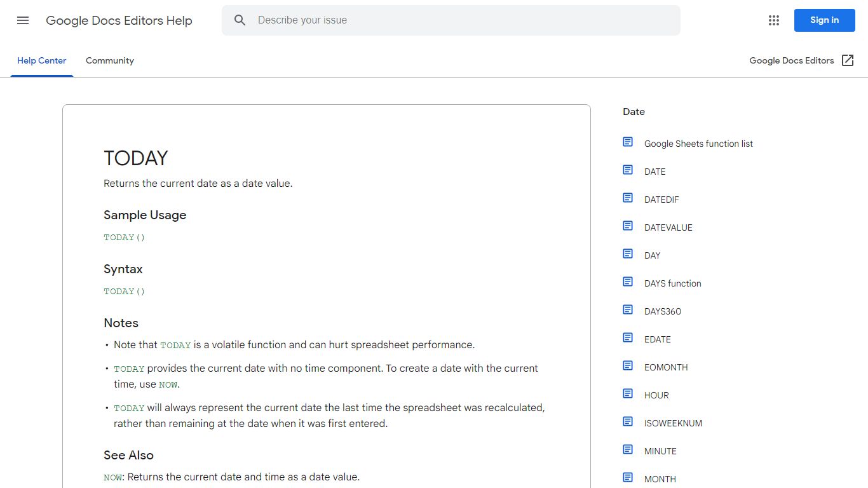Click the TODAY() code under Sample Usage
Screen dimensions: 868x488
tap(125, 237)
